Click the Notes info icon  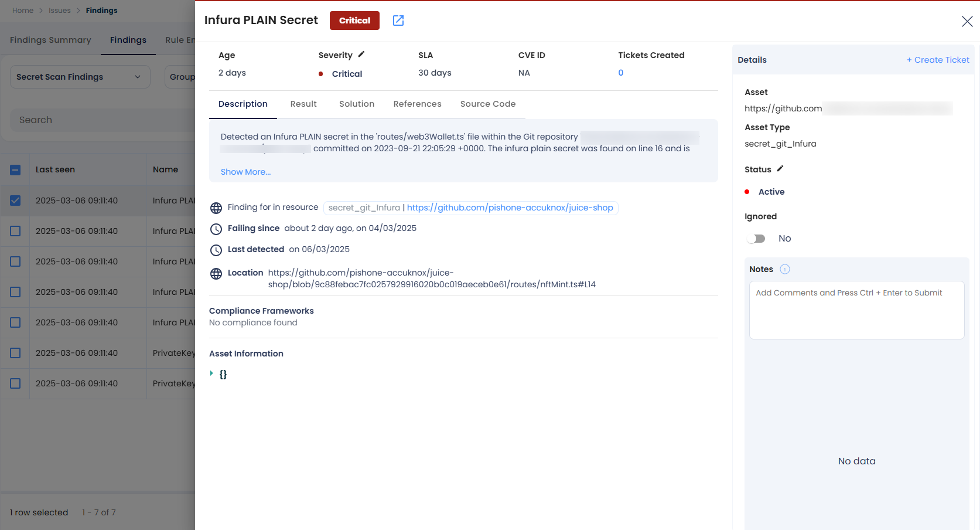785,269
